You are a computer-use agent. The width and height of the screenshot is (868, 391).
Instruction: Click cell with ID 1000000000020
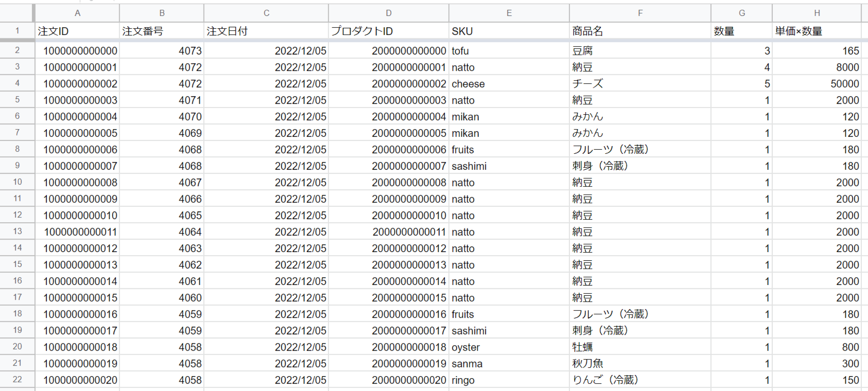(77, 380)
